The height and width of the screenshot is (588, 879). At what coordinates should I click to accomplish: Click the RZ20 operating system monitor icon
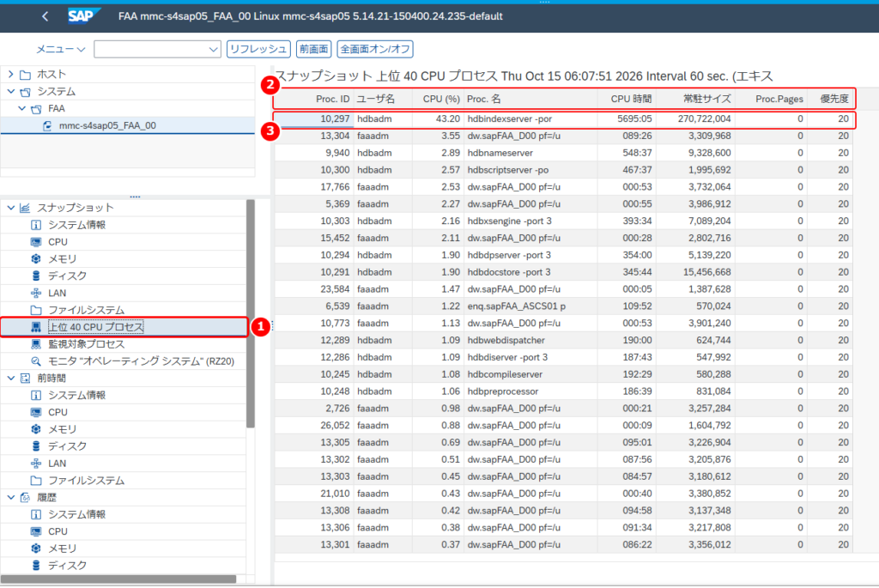(36, 361)
